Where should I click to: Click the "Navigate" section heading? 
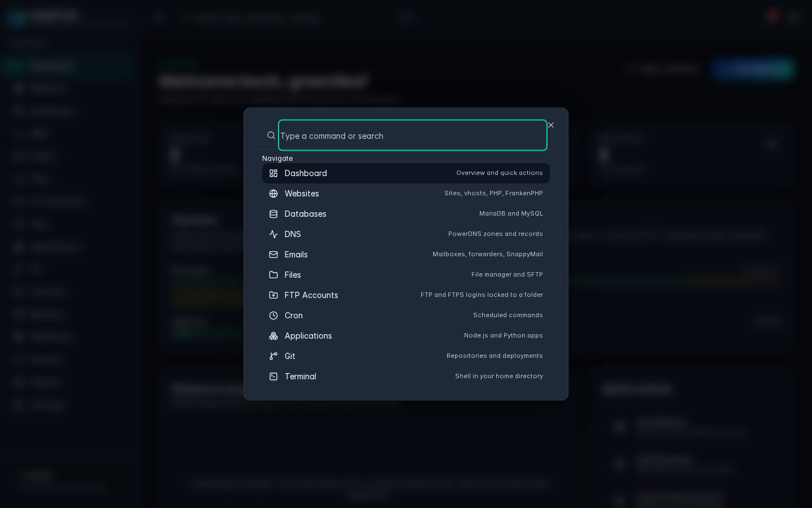click(277, 159)
